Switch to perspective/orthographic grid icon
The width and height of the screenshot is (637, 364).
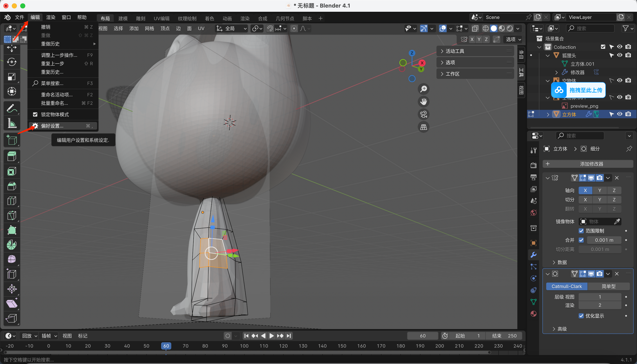(423, 127)
